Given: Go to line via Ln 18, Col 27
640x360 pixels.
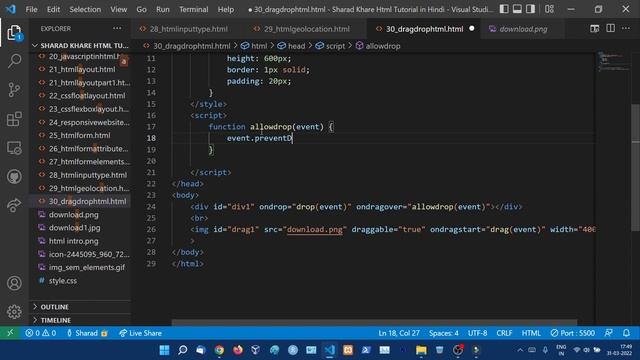Looking at the screenshot, I should tap(399, 333).
